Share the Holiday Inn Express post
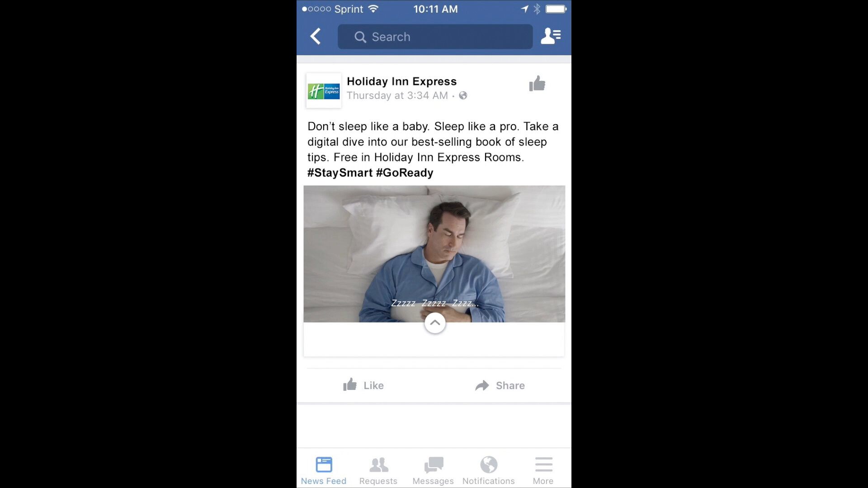Image resolution: width=868 pixels, height=488 pixels. [500, 385]
